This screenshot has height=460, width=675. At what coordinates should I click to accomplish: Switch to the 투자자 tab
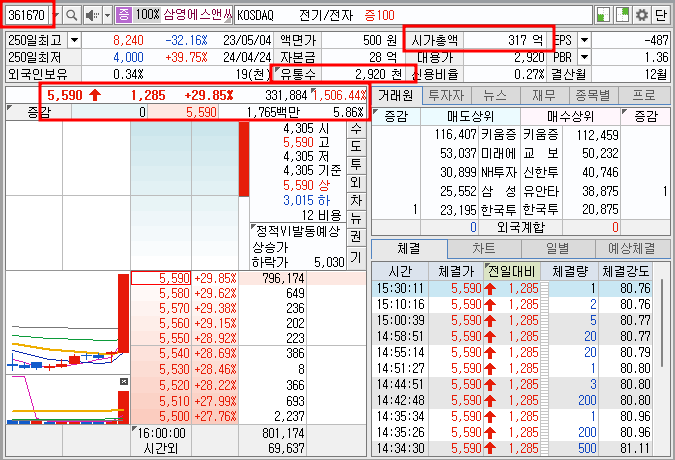[447, 96]
